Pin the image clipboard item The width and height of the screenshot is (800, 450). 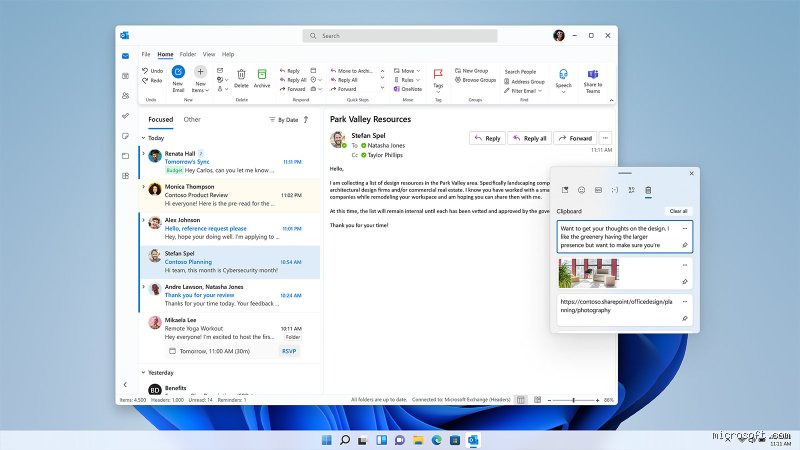pos(685,282)
